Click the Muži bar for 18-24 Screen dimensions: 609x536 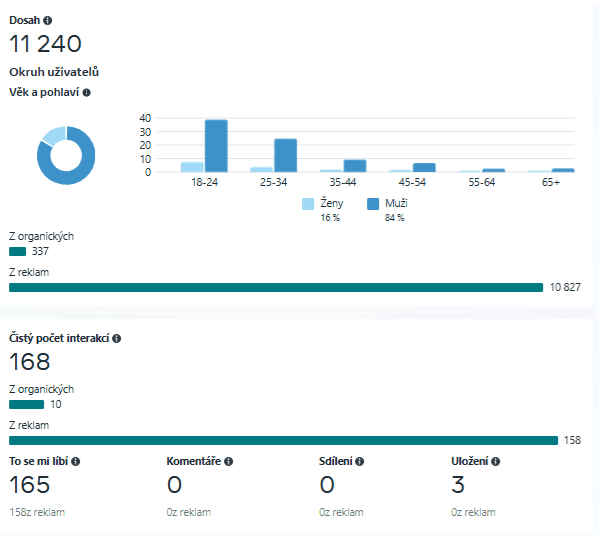[216, 146]
